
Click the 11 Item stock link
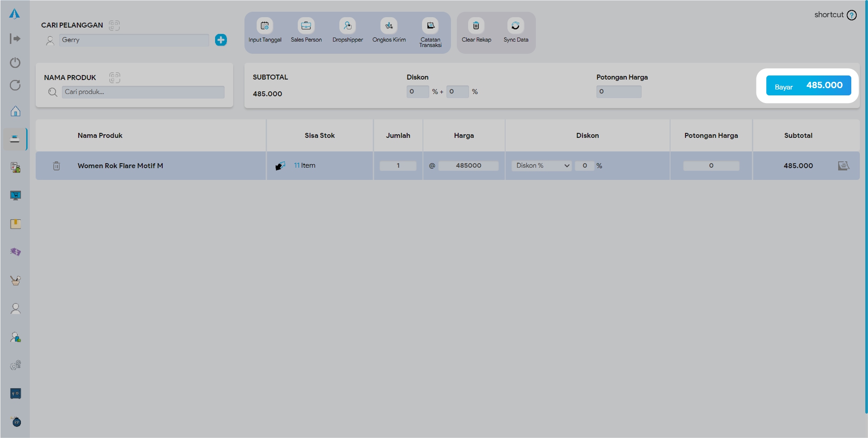pos(305,165)
